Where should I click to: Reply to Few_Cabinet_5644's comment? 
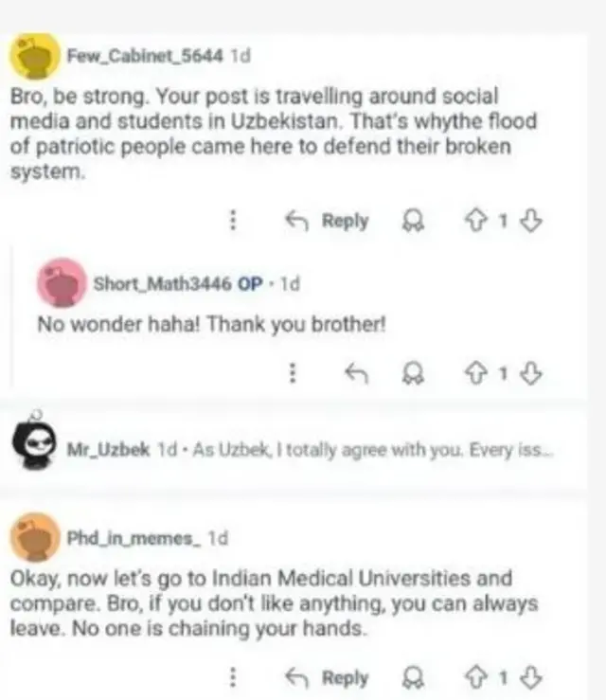pyautogui.click(x=328, y=221)
